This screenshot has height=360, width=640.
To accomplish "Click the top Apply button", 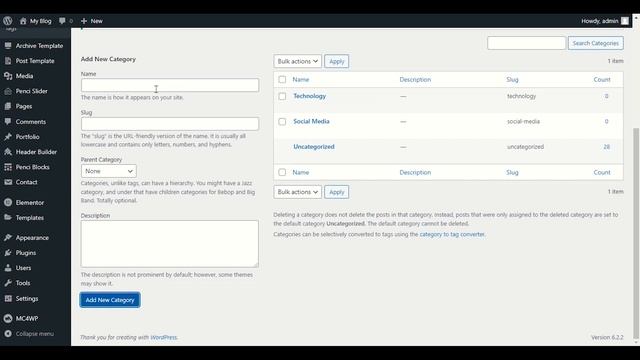I will 337,61.
